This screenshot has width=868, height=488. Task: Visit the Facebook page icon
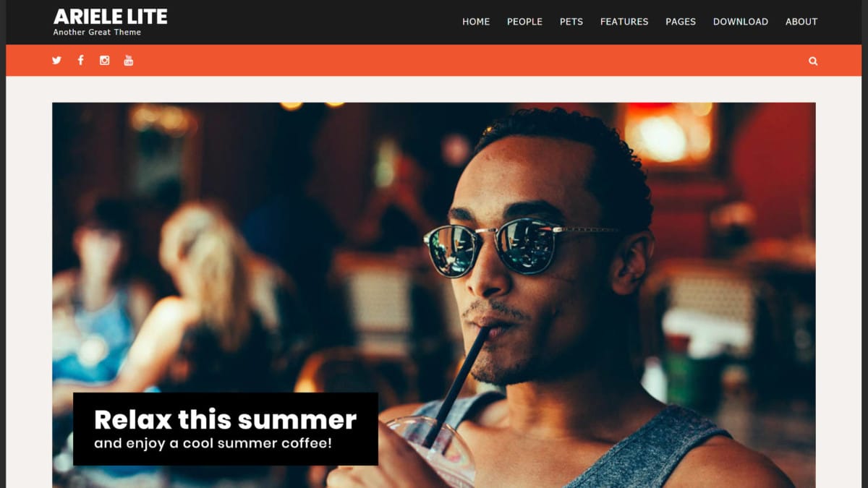tap(80, 61)
